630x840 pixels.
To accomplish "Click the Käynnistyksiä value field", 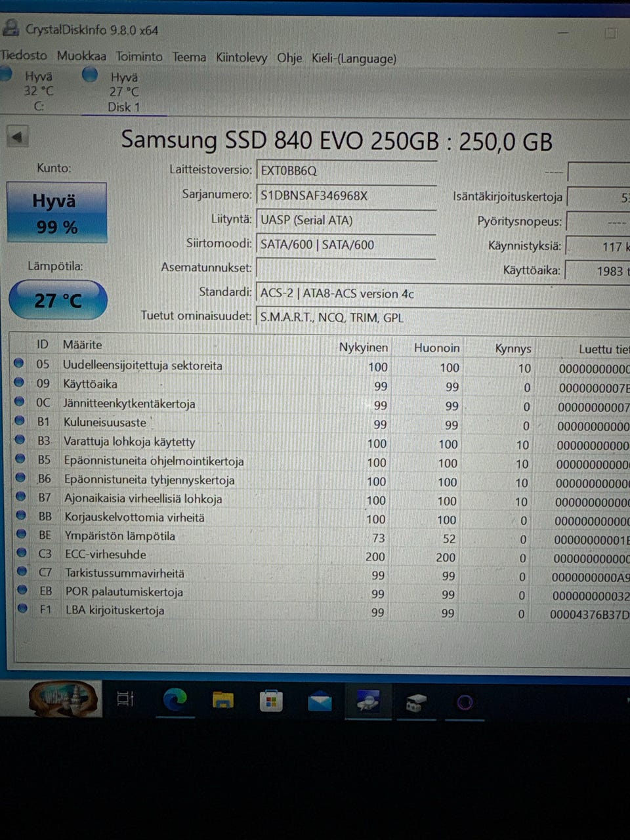I will [598, 247].
